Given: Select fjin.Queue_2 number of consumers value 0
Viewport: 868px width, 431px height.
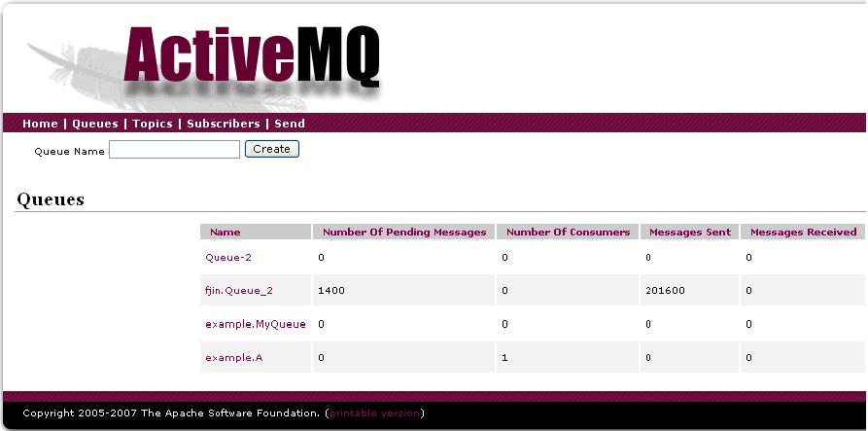Looking at the screenshot, I should click(504, 290).
